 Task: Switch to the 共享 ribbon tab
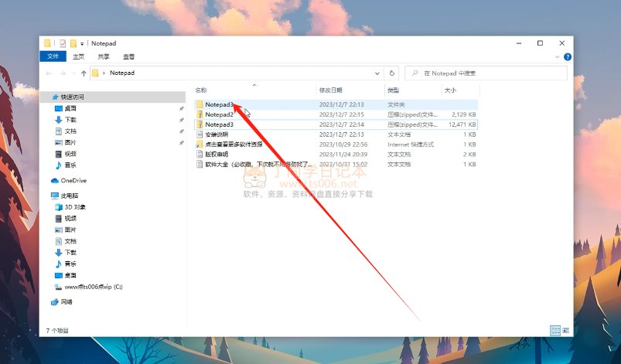click(x=104, y=56)
